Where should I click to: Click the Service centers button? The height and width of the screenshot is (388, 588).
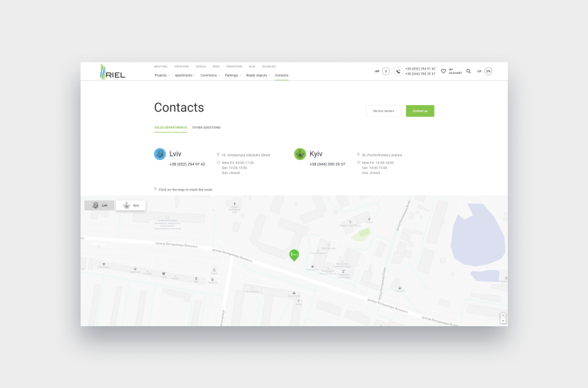pos(383,111)
